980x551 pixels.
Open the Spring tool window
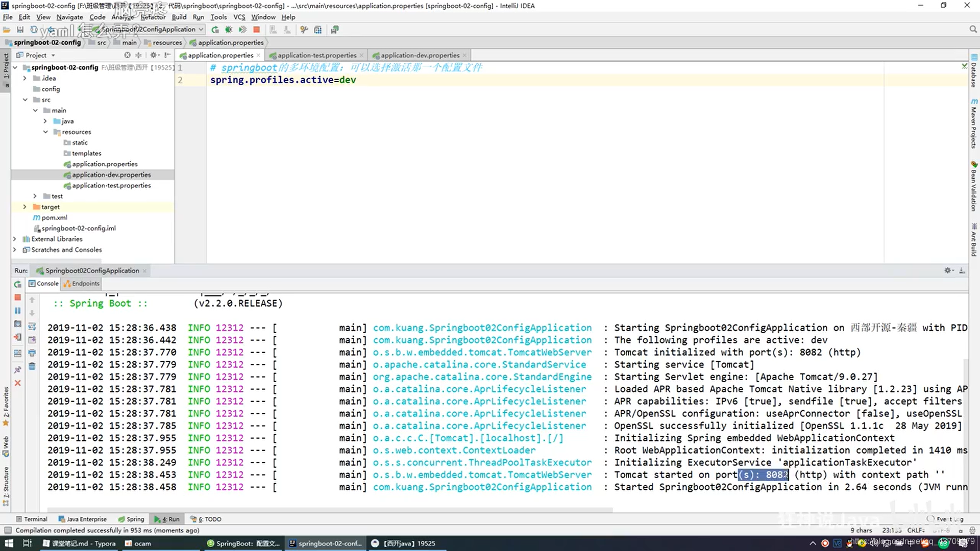click(x=131, y=519)
